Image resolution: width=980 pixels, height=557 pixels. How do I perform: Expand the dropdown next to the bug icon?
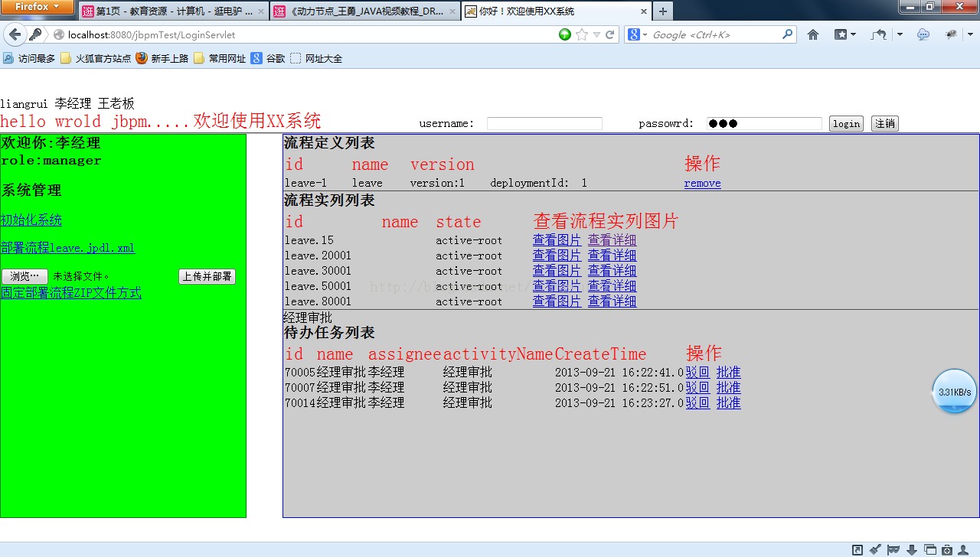pos(969,34)
